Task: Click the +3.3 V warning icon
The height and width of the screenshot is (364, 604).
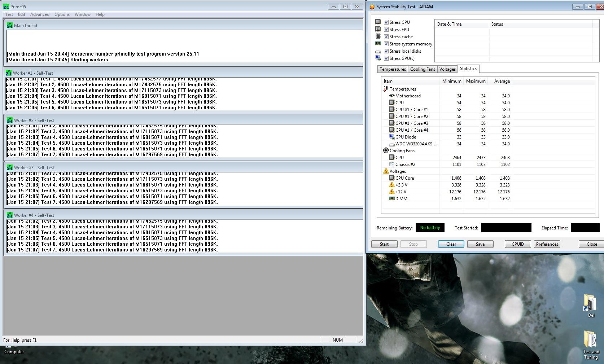Action: (x=391, y=185)
